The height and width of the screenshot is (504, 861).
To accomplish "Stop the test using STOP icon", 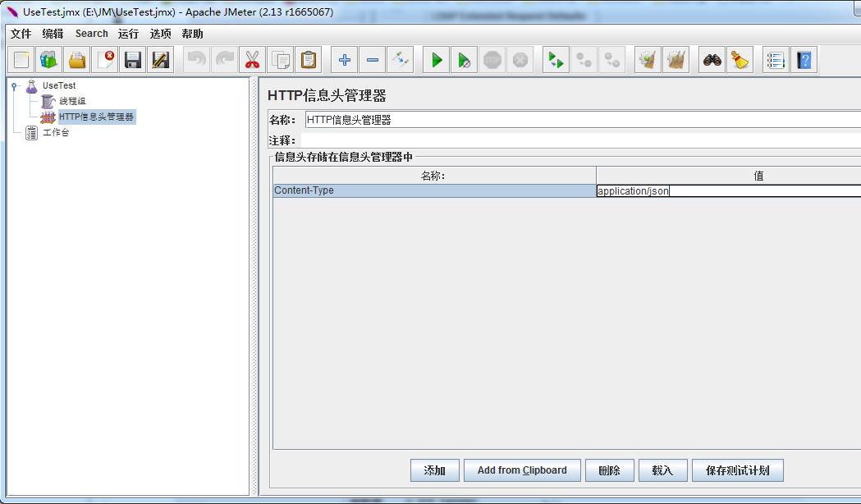I will [x=492, y=60].
